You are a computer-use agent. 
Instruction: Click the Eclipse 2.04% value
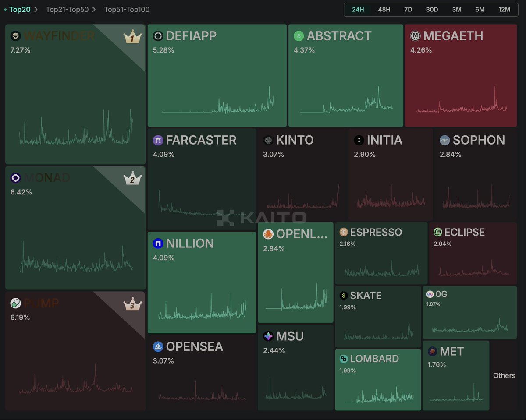(x=443, y=244)
